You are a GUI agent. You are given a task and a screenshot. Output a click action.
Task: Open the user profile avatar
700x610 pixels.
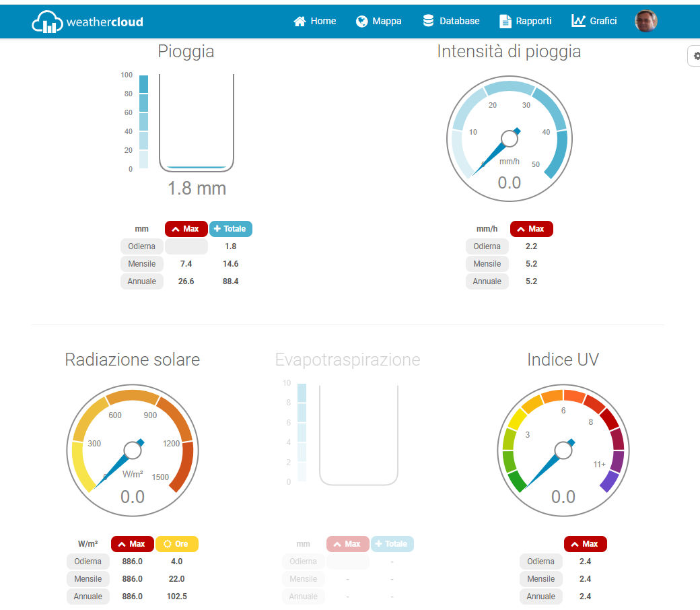click(x=646, y=21)
